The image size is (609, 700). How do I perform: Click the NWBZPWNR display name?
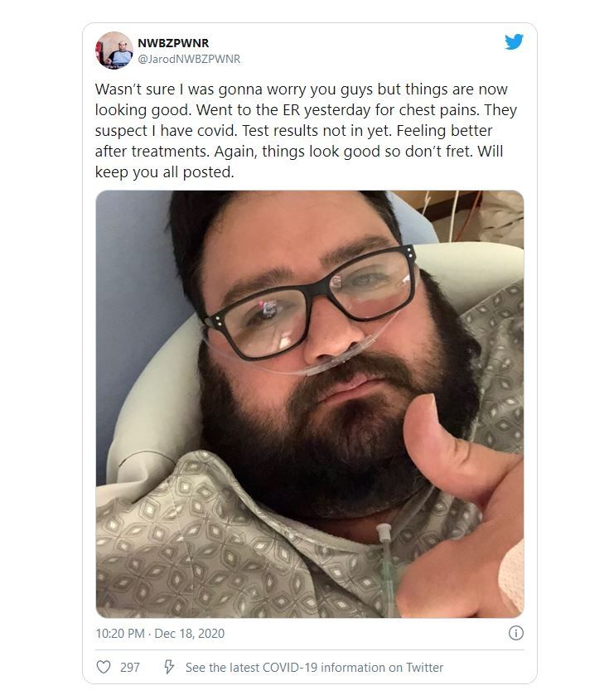pyautogui.click(x=173, y=43)
